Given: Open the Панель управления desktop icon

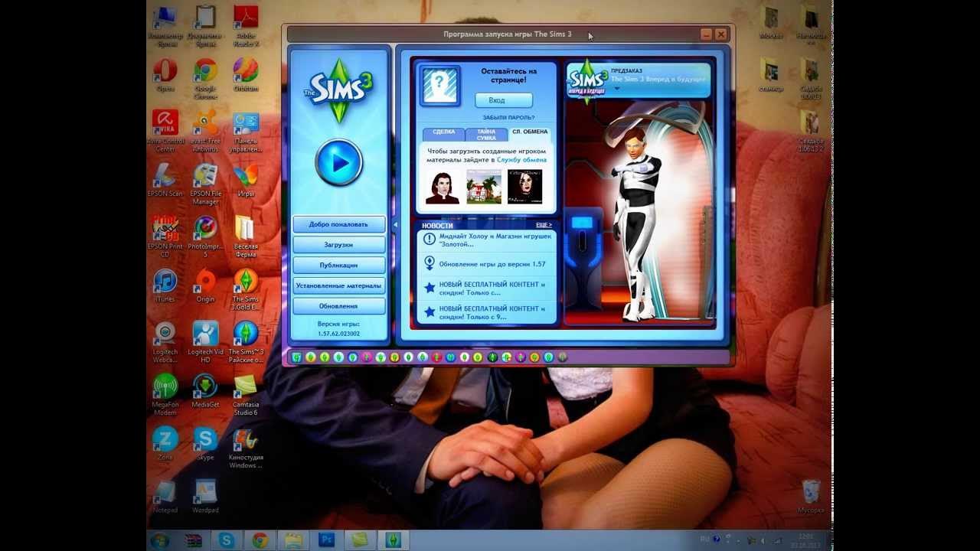Looking at the screenshot, I should click(x=246, y=131).
